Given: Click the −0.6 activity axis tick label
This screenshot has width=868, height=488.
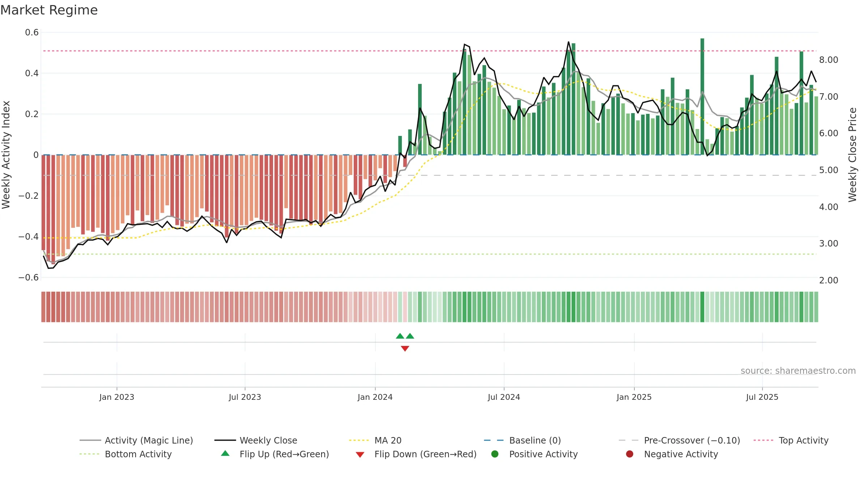Looking at the screenshot, I should [29, 277].
